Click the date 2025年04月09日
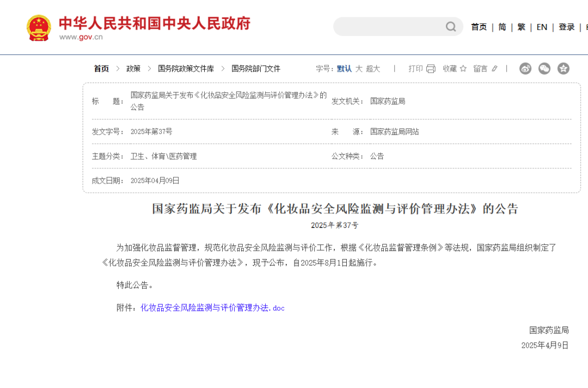588x388 pixels. click(x=155, y=181)
